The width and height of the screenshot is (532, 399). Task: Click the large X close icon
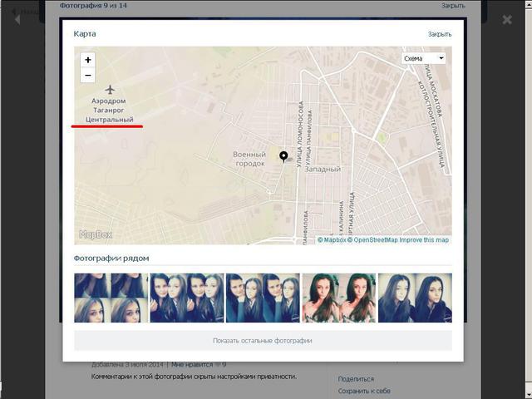click(x=507, y=19)
